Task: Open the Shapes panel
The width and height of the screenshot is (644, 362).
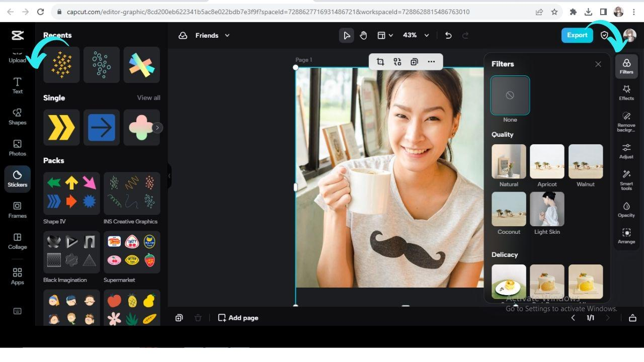Action: [17, 116]
